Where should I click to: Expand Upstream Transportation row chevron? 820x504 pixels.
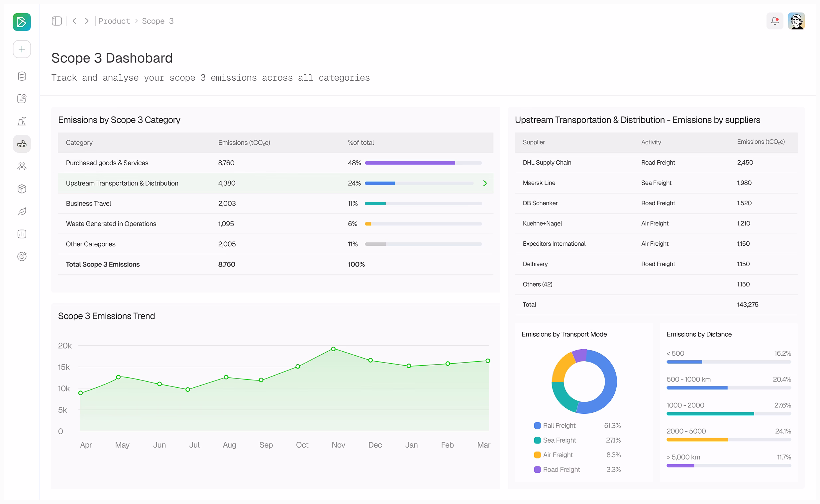[x=485, y=183]
